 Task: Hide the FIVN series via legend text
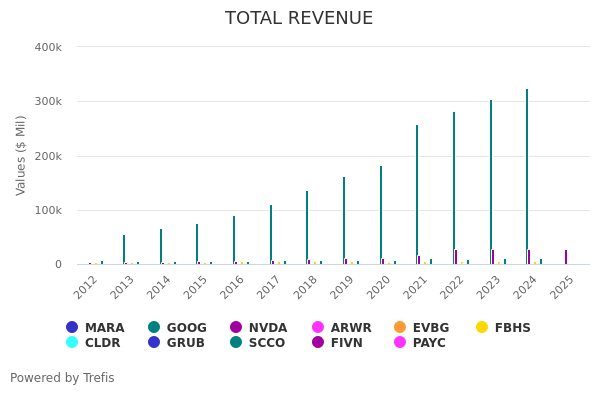tap(346, 343)
